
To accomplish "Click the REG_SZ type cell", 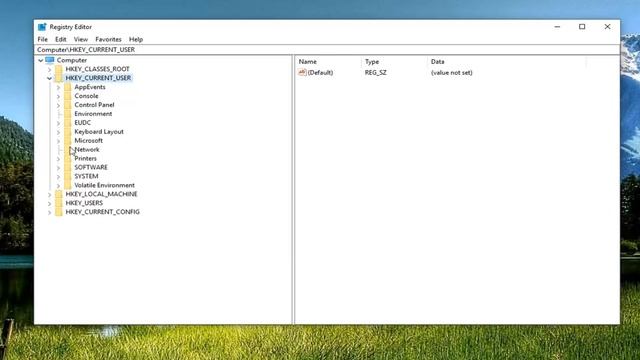I will tap(376, 73).
